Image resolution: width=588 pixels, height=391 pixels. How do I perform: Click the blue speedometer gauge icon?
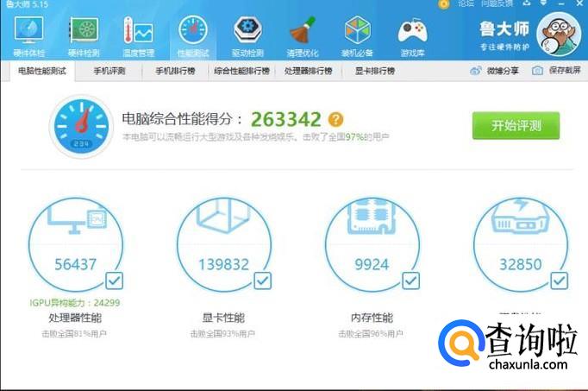click(x=81, y=127)
